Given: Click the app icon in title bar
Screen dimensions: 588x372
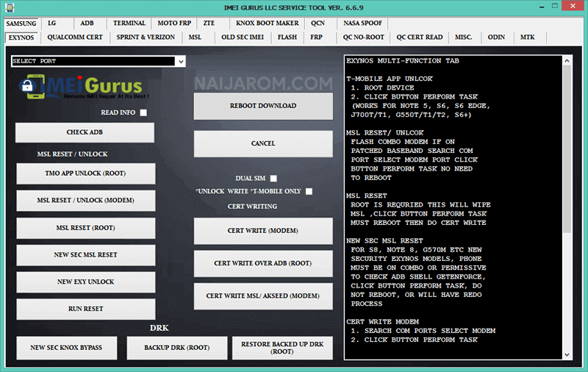Looking at the screenshot, I should click(10, 7).
